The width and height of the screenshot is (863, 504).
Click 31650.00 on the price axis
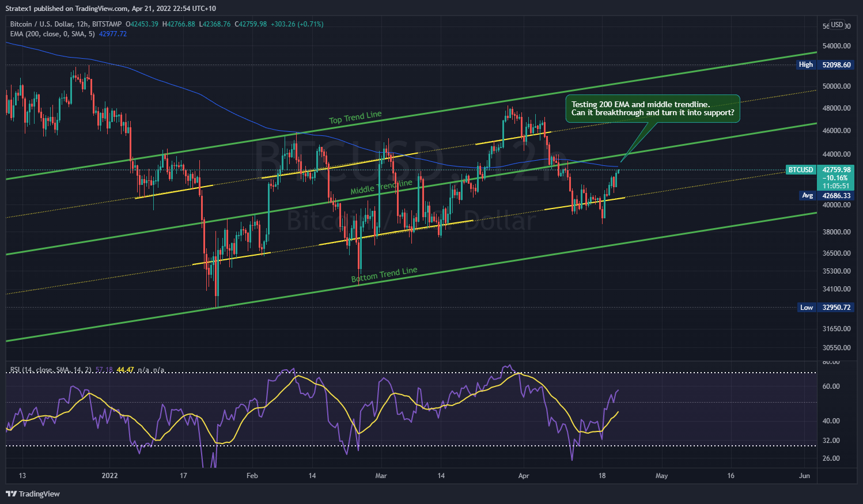(836, 329)
